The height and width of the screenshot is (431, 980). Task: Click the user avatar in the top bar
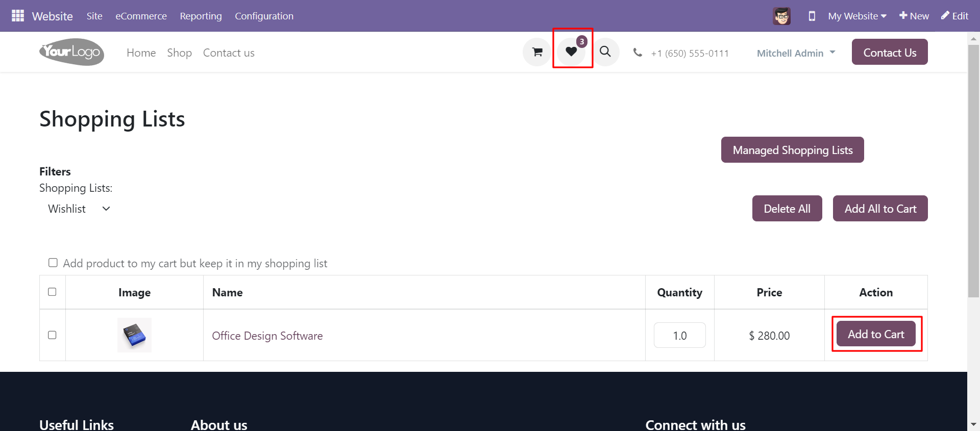point(781,16)
